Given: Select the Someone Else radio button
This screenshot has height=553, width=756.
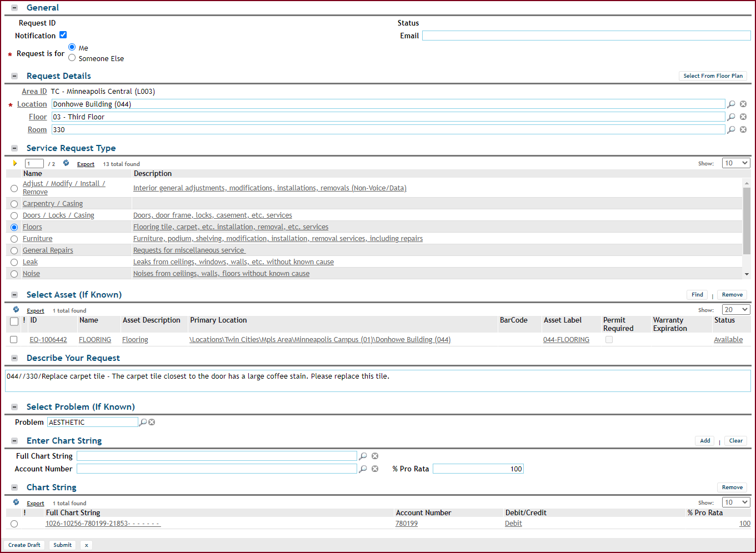Looking at the screenshot, I should (x=72, y=58).
